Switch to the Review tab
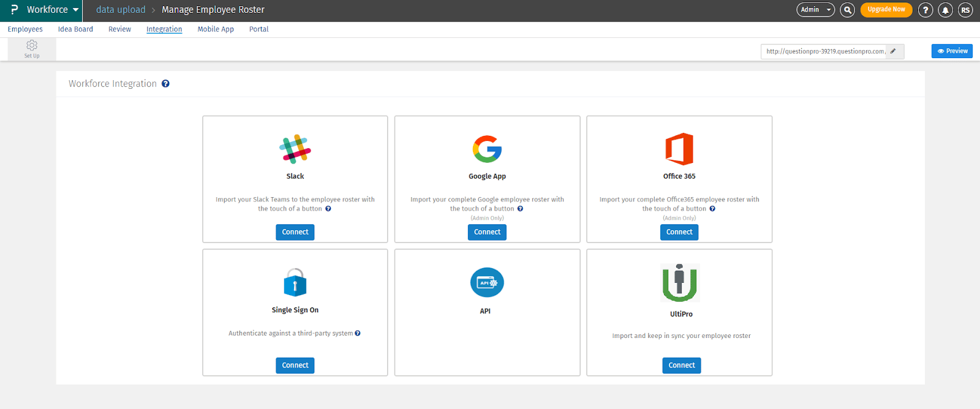This screenshot has width=980, height=409. [119, 29]
